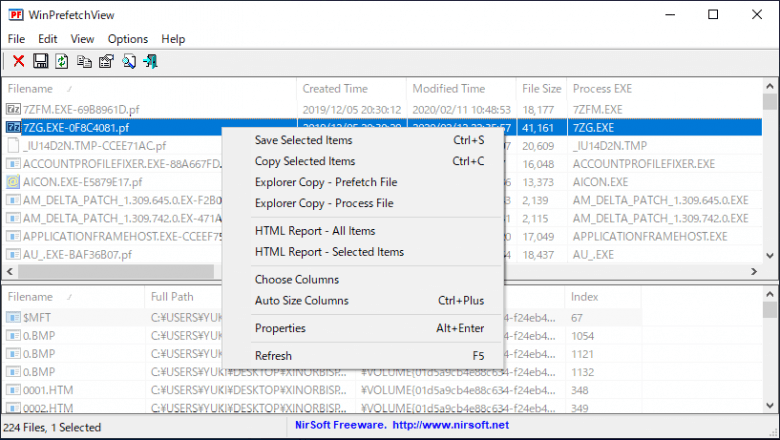
Task: Sort by File Size column
Action: coord(542,88)
